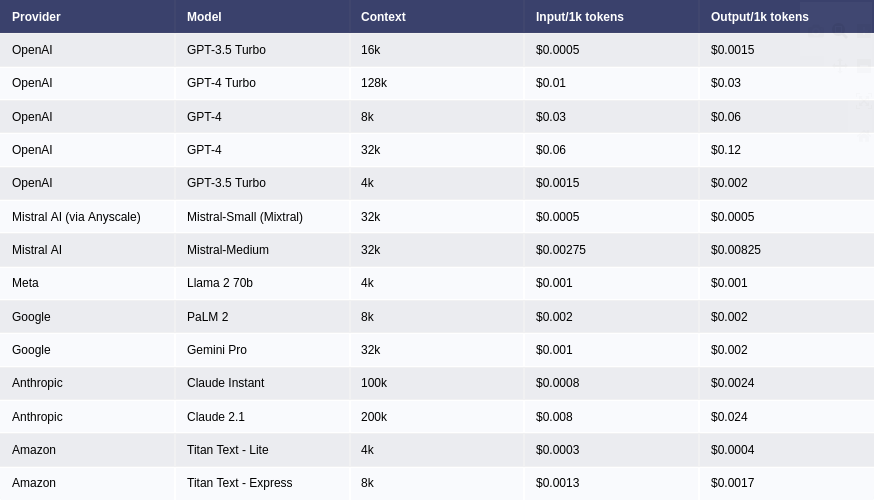The image size is (874, 500).
Task: Click the 128k context cell
Action: click(x=374, y=83)
